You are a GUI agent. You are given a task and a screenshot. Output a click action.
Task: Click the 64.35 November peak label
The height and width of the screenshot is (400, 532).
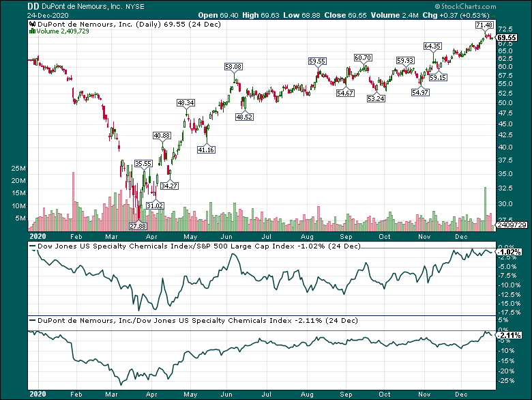[x=432, y=46]
